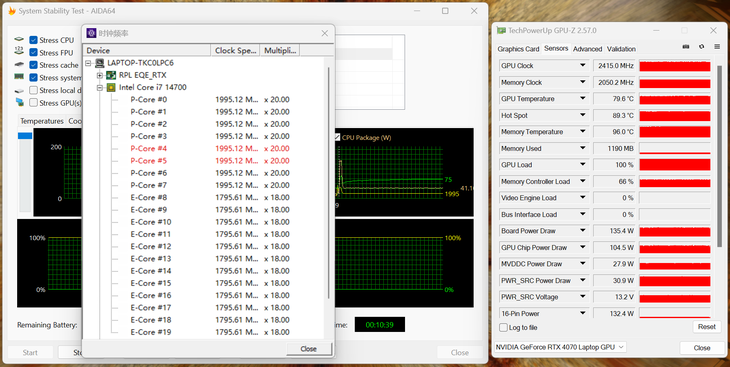The width and height of the screenshot is (730, 367).
Task: Open the NVIDIA GeForce RTX 4070 selector
Action: click(560, 347)
